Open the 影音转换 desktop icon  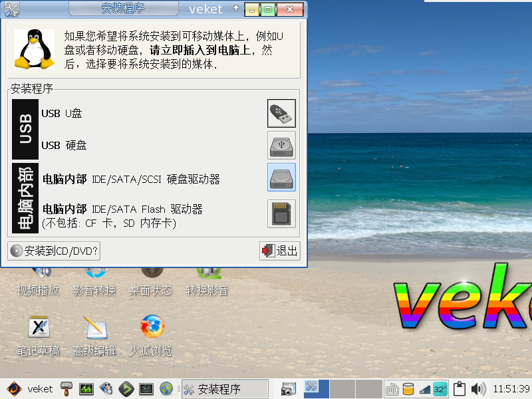coord(94,282)
